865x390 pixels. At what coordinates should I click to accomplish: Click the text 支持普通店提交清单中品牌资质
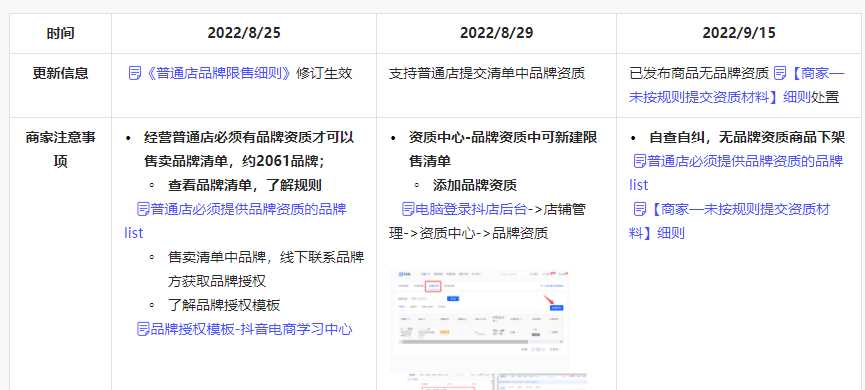tap(487, 73)
